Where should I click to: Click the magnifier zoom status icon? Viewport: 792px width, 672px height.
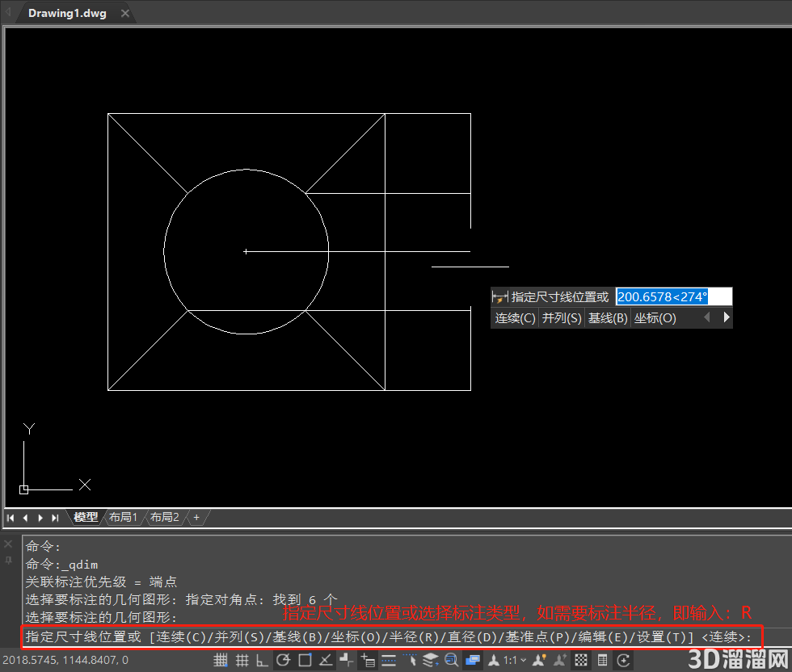451,660
